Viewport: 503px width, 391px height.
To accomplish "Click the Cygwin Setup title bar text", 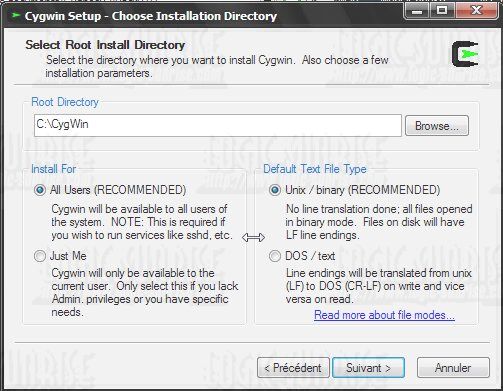I will click(x=151, y=16).
